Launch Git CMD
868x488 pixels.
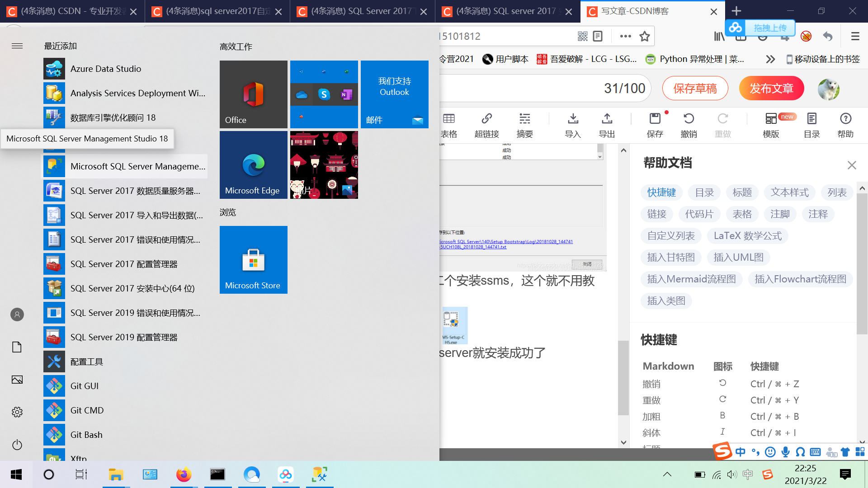pyautogui.click(x=125, y=410)
